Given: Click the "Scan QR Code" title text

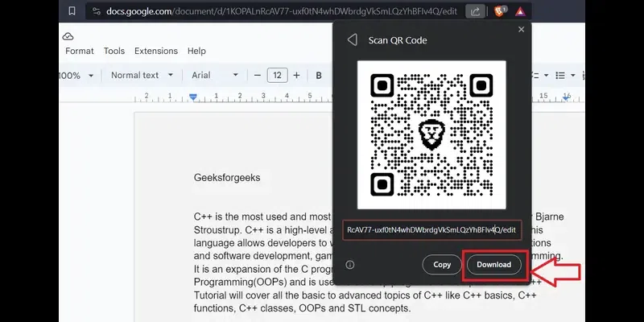Looking at the screenshot, I should tap(398, 40).
